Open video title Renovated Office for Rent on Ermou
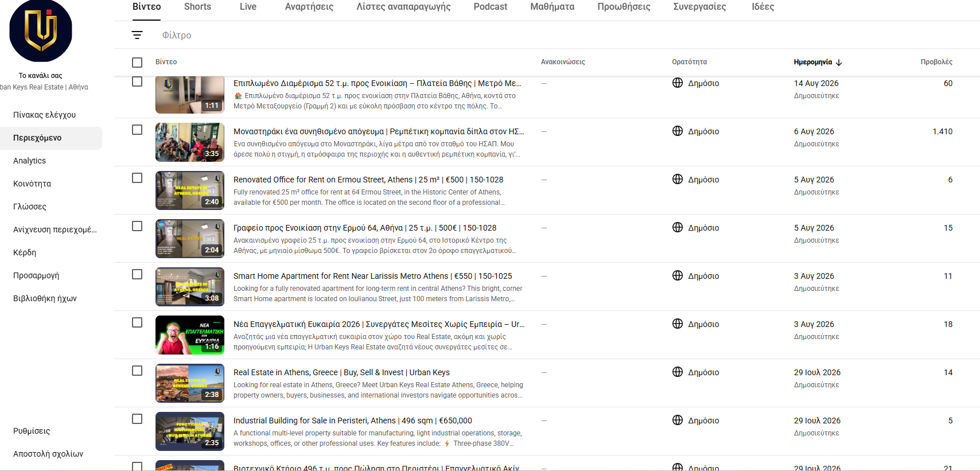Image resolution: width=980 pixels, height=471 pixels. 368,180
